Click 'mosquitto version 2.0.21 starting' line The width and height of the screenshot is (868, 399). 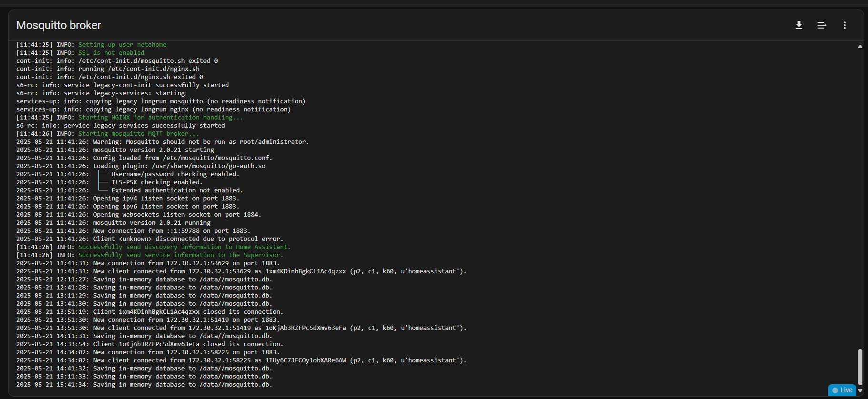pos(115,150)
